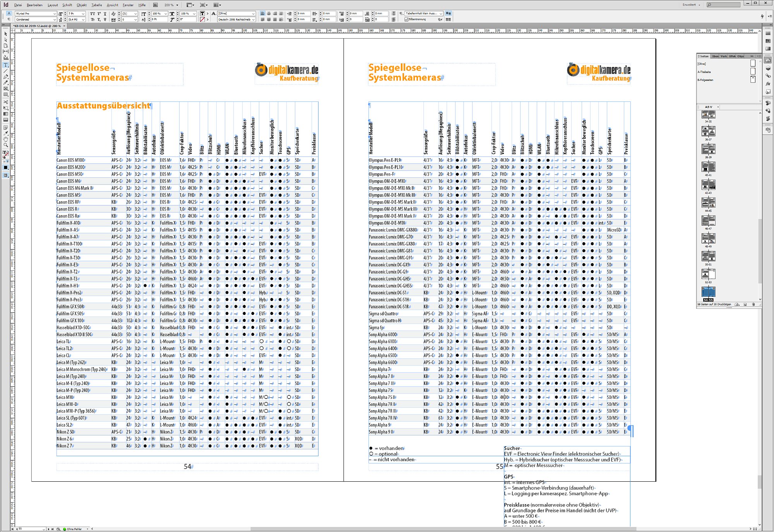
Task: Open the Swatches panel in the right dock
Action: (x=768, y=41)
